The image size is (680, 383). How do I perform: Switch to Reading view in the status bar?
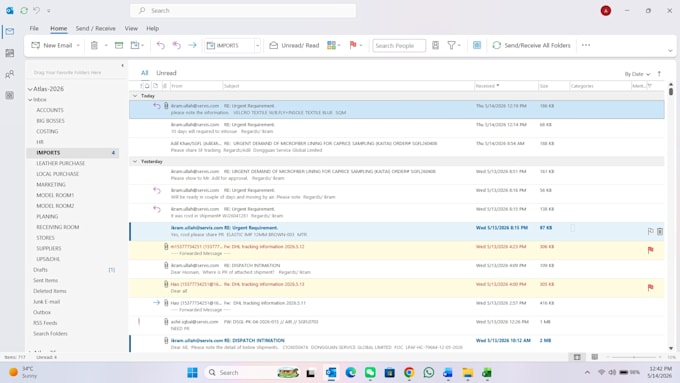[595, 357]
